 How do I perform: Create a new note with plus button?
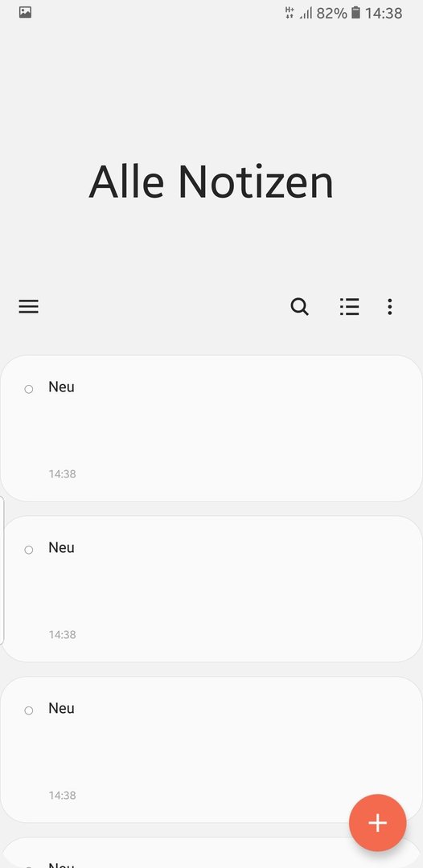coord(378,823)
